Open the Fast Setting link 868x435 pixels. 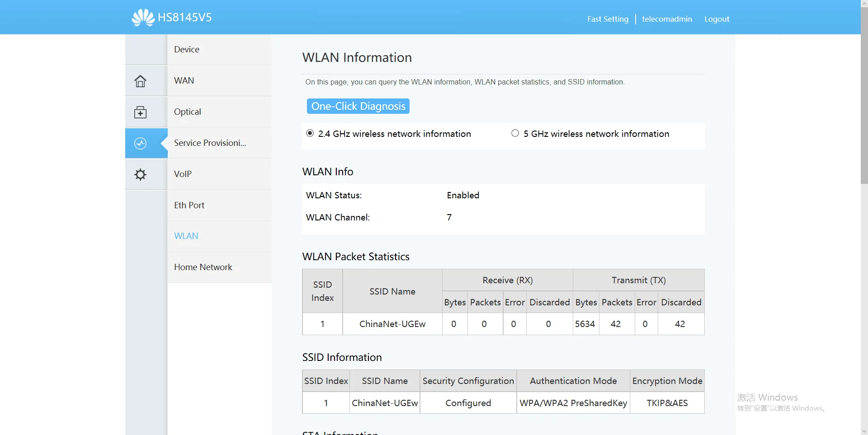pos(608,19)
